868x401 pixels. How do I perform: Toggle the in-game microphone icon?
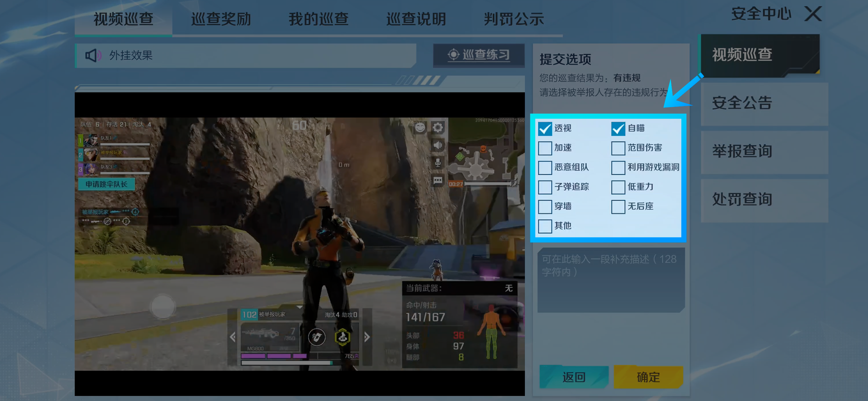[x=438, y=163]
